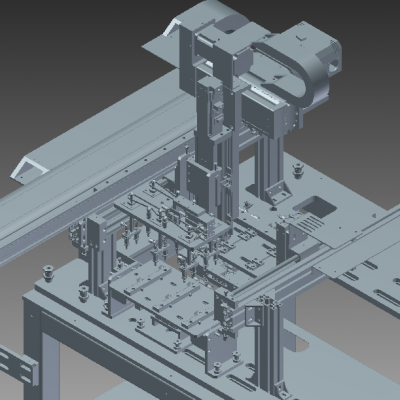Screen dimensions: 400x400
Task: Select the standoff bolt near the gantry's right post
Action: [x=298, y=171]
